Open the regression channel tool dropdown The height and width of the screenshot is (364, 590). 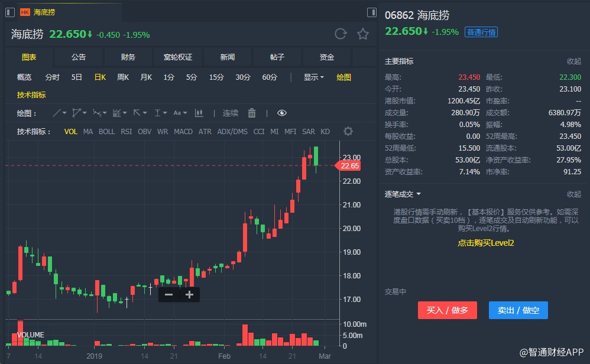119,113
